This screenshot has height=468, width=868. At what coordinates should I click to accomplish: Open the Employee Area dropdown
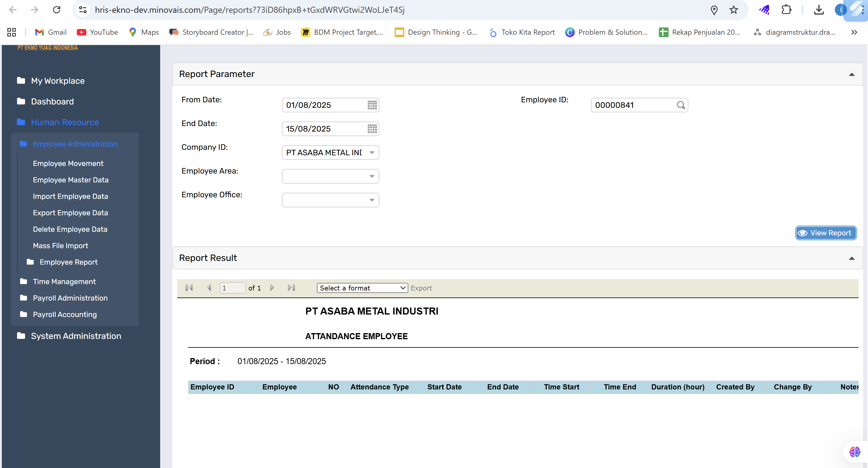click(372, 176)
